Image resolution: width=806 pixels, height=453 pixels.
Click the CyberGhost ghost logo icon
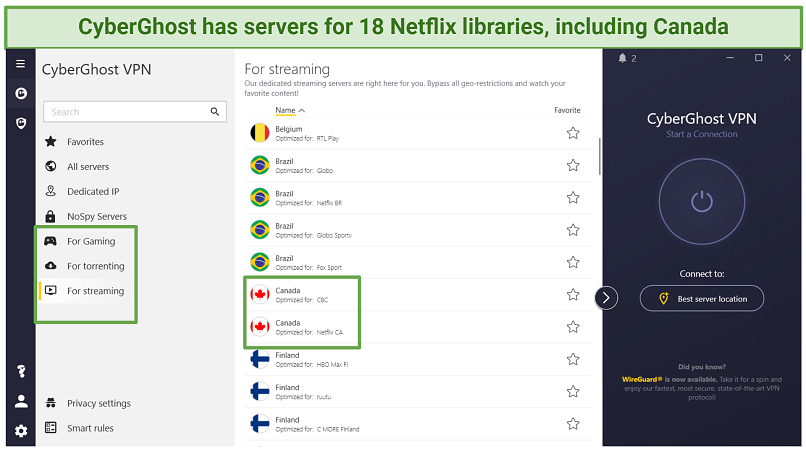pyautogui.click(x=21, y=93)
